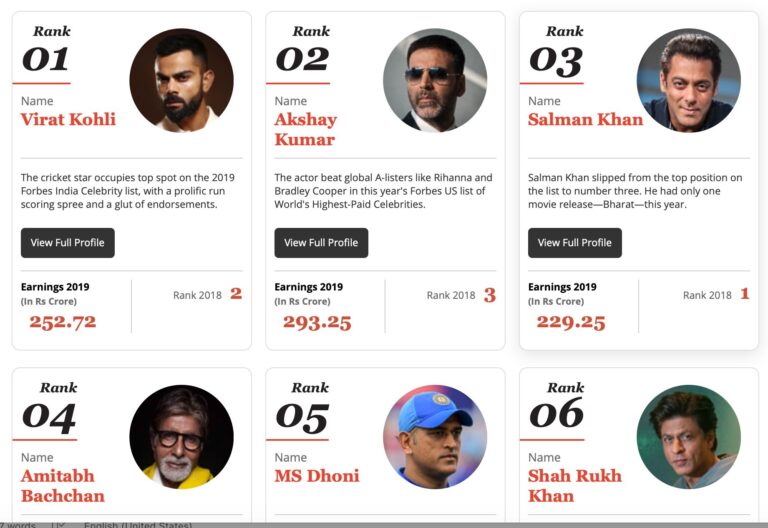Image resolution: width=768 pixels, height=528 pixels.
Task: Click Virat Kohli's 252.72 earnings figure
Action: point(63,322)
